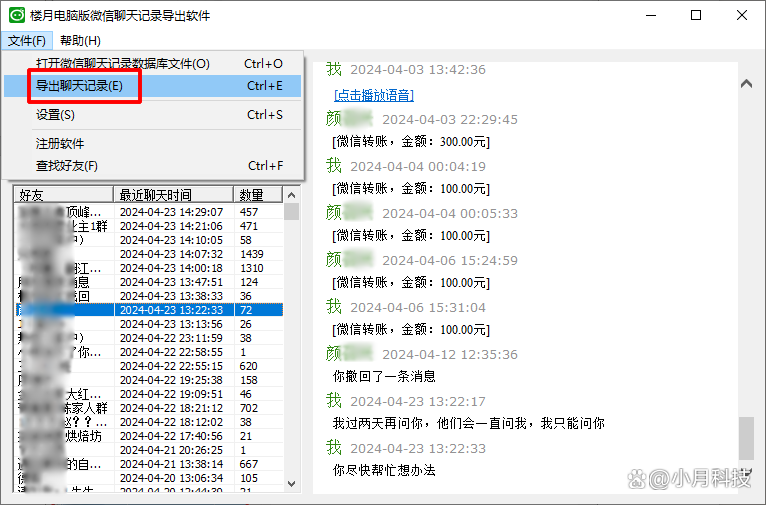
Task: Select row dated 2024-04-23 13:47:51
Action: pos(149,282)
